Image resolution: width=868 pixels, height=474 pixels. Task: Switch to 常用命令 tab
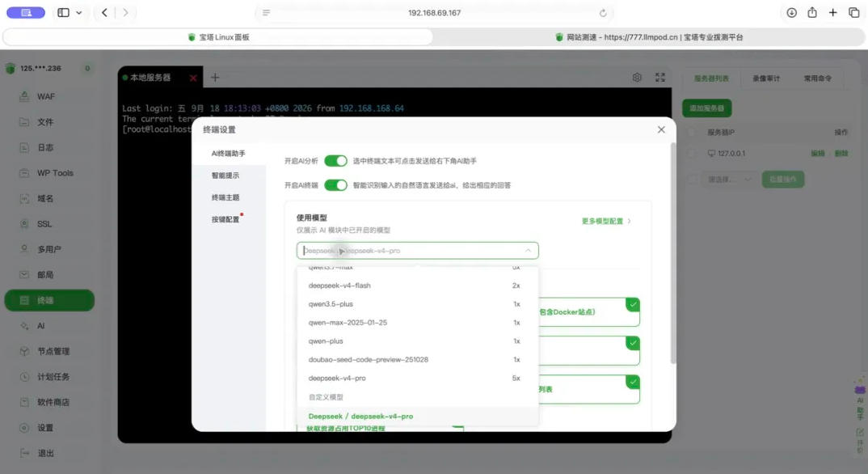tap(818, 78)
